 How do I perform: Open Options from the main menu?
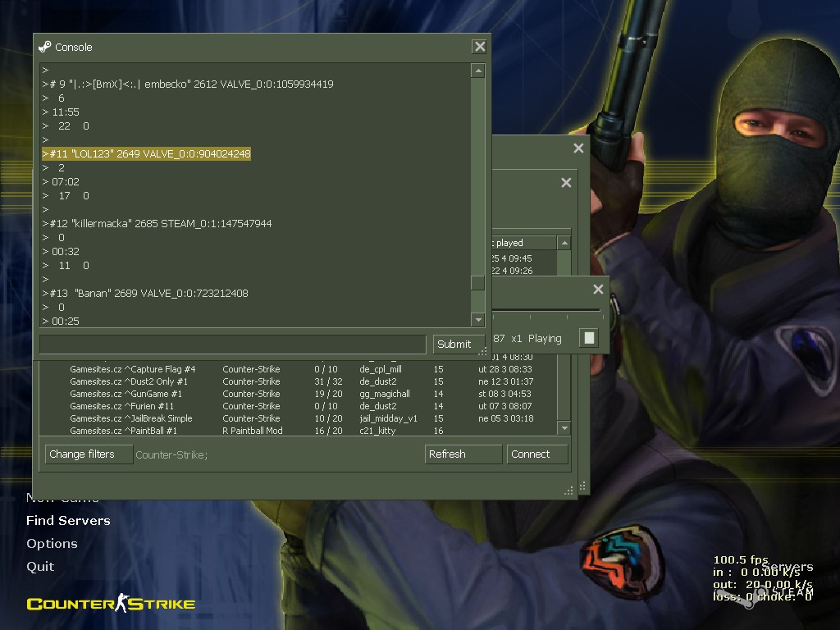click(x=52, y=544)
